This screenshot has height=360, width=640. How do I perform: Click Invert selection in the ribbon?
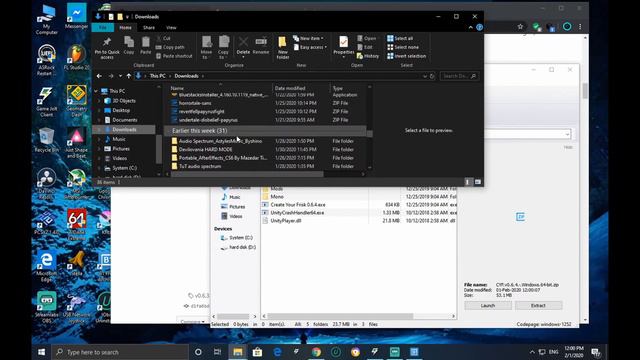[407, 56]
